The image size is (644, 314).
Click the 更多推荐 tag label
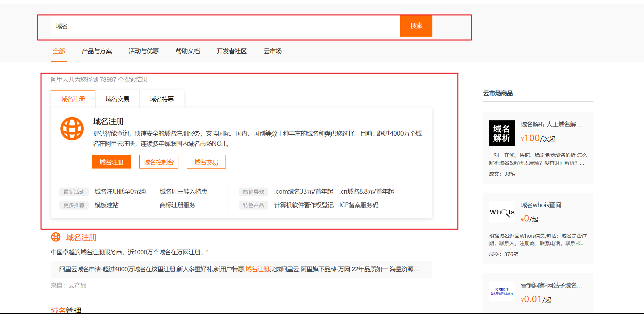74,205
